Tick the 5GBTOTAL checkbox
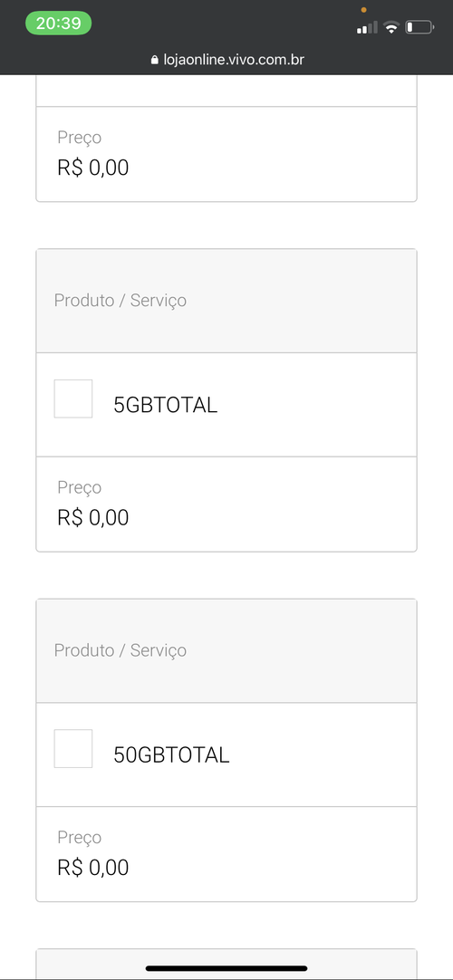 click(73, 399)
